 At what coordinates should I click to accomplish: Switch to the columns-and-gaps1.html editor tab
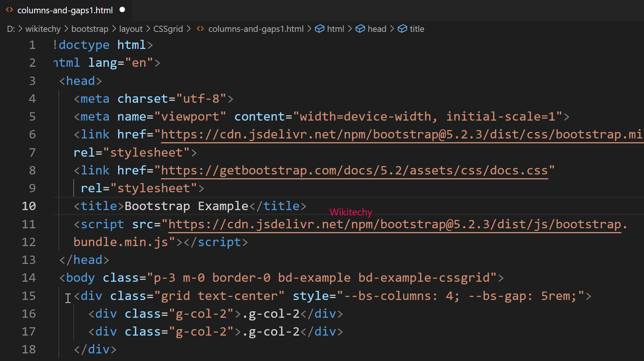pos(65,10)
